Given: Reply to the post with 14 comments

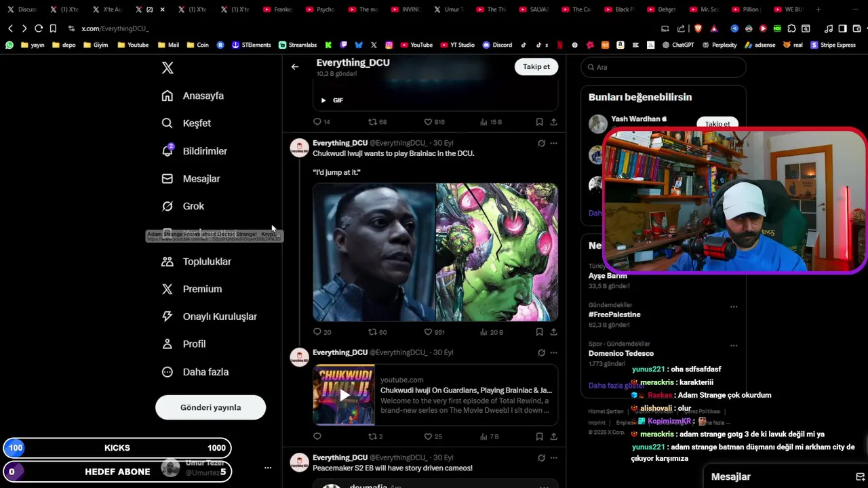Looking at the screenshot, I should click(x=321, y=122).
